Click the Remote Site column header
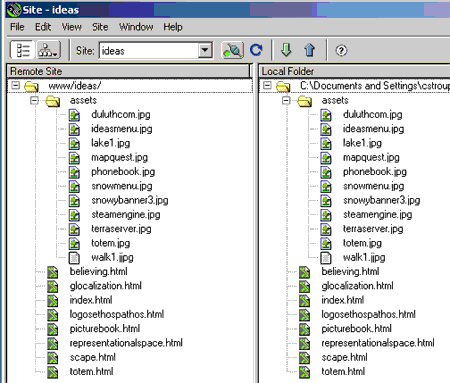This screenshot has height=383, width=450. [129, 71]
